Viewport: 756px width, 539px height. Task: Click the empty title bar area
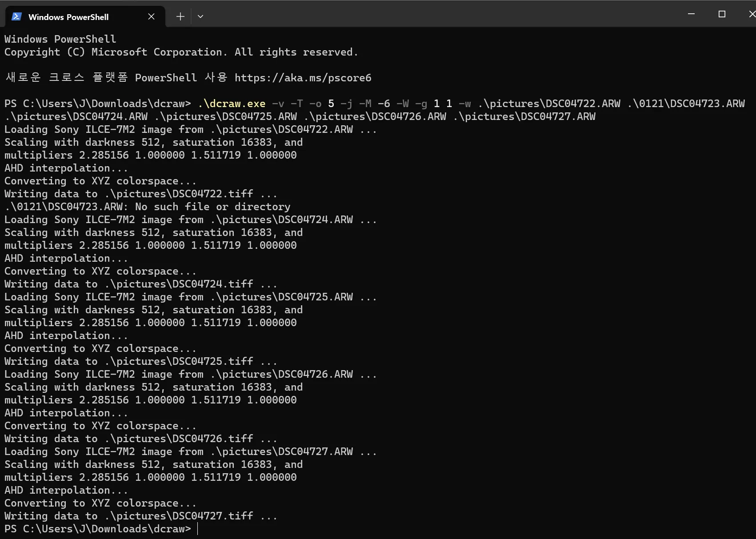point(444,14)
